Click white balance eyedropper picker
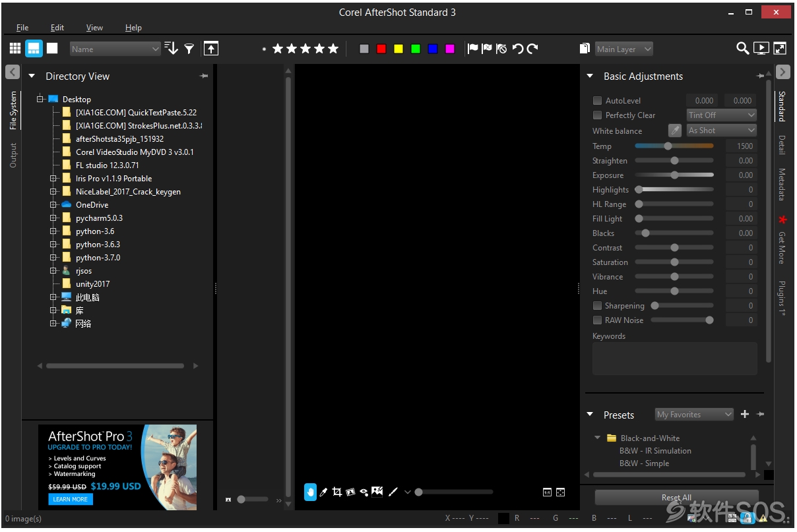Viewport: 797px width, 532px height. tap(675, 131)
